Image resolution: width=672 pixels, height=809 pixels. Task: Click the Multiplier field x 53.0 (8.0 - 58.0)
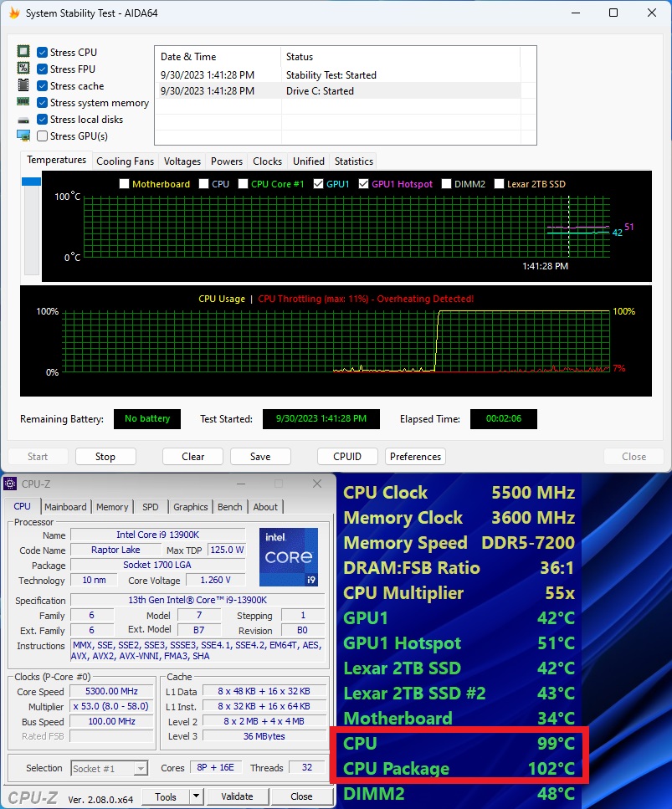111,706
